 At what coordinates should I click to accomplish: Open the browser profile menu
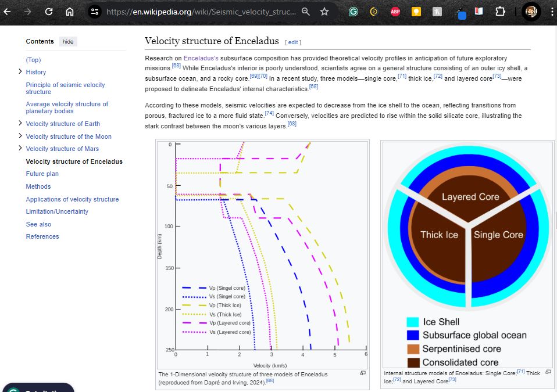(531, 11)
